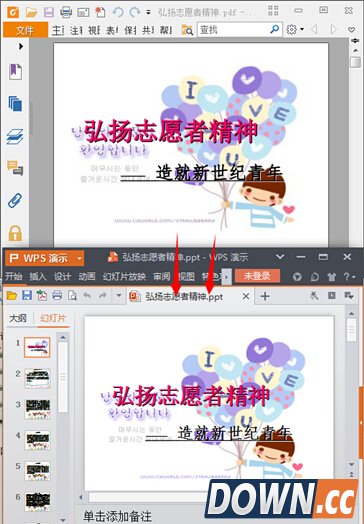Expand the PDF navigation panel arrow
Screen dimensions: 364x524
click(21, 46)
